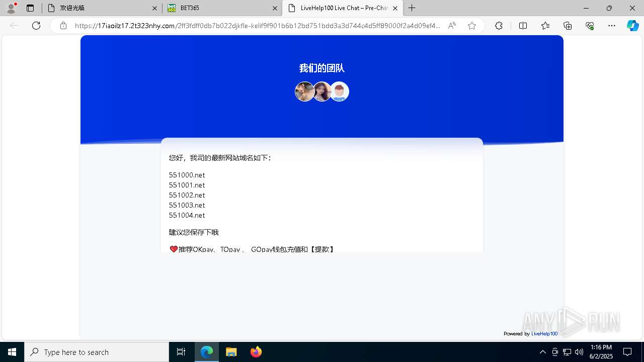
Task: Open the LiveHelp100 link
Action: click(544, 334)
